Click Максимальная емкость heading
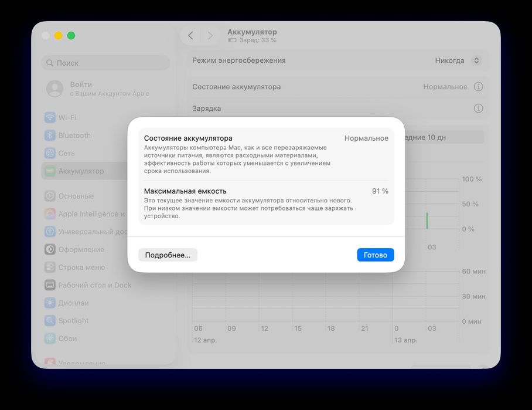 pyautogui.click(x=185, y=191)
